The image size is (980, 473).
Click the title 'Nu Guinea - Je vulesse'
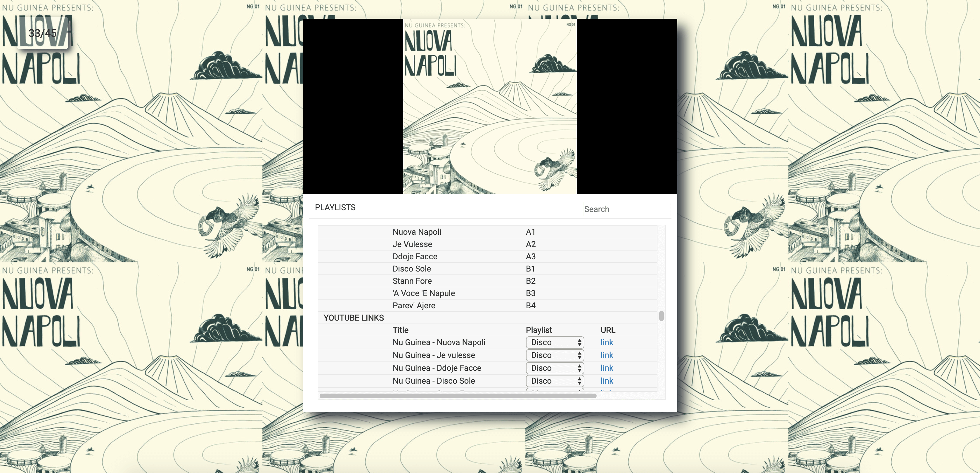(434, 355)
